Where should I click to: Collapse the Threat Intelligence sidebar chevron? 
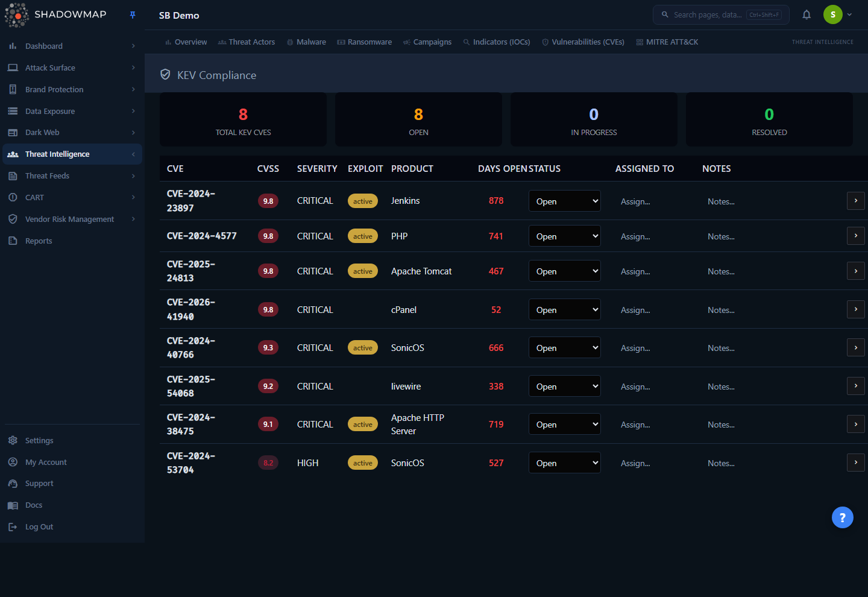(x=133, y=154)
